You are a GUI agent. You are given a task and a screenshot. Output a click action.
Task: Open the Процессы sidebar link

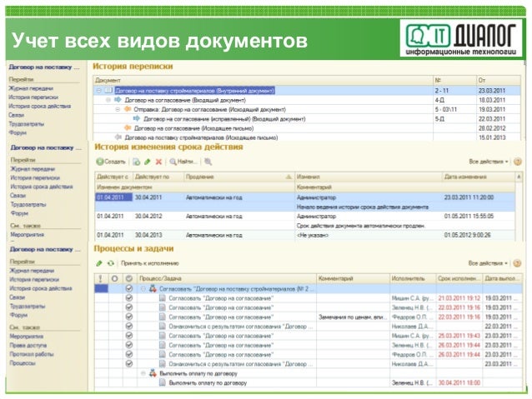click(23, 362)
